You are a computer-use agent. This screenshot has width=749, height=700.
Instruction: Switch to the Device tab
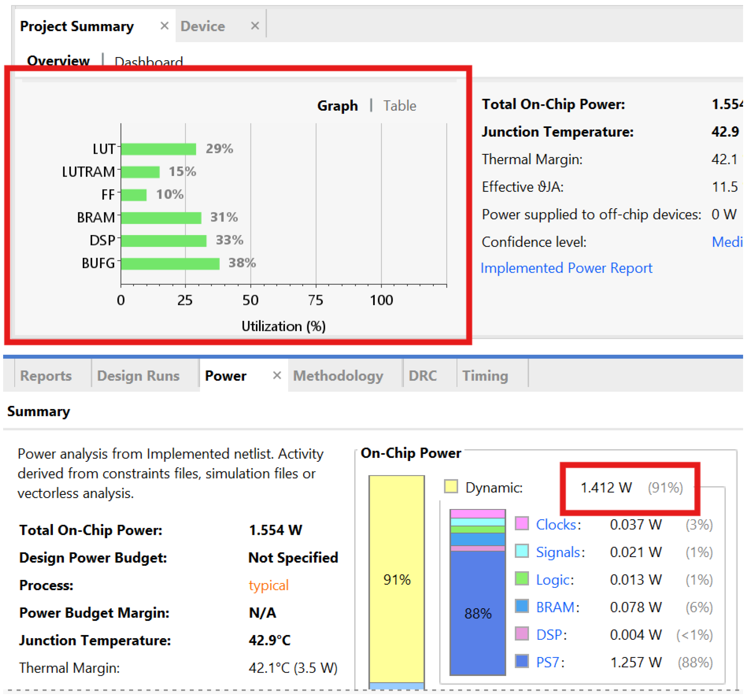(x=203, y=26)
